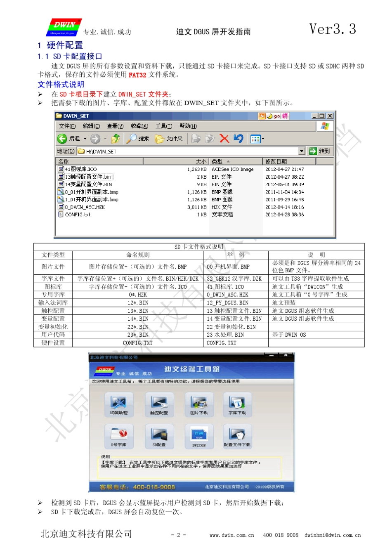
Task: Launch the DWICON icon tool
Action: 199,436
